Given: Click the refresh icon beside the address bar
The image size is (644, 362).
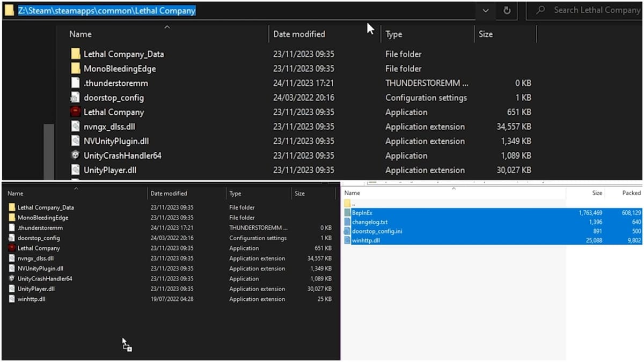Looking at the screenshot, I should click(x=507, y=10).
